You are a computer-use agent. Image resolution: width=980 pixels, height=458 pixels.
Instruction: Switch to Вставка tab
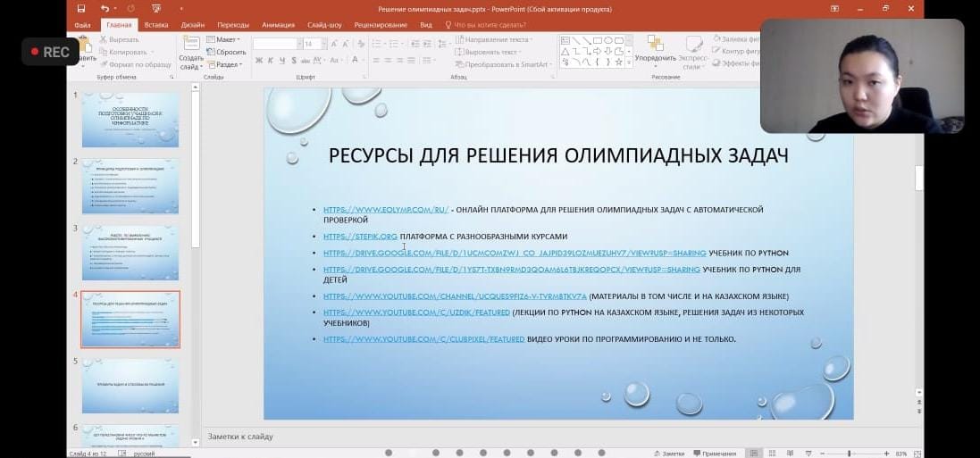click(x=156, y=25)
